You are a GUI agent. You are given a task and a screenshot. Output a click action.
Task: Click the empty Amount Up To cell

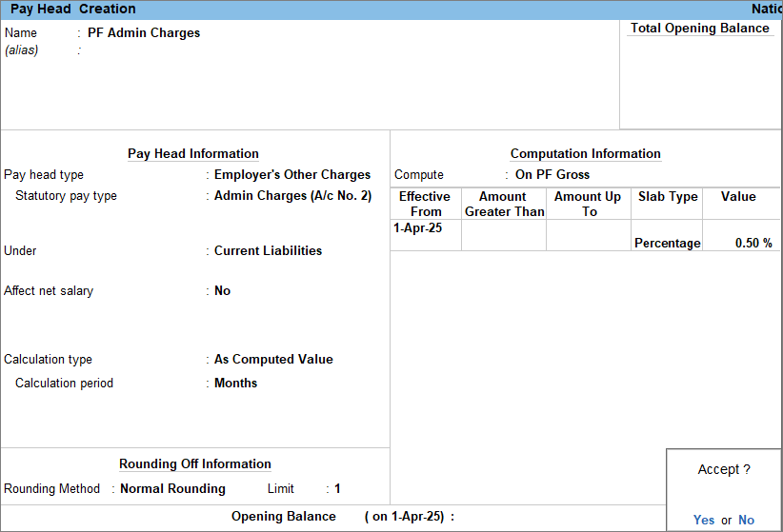[x=588, y=236]
